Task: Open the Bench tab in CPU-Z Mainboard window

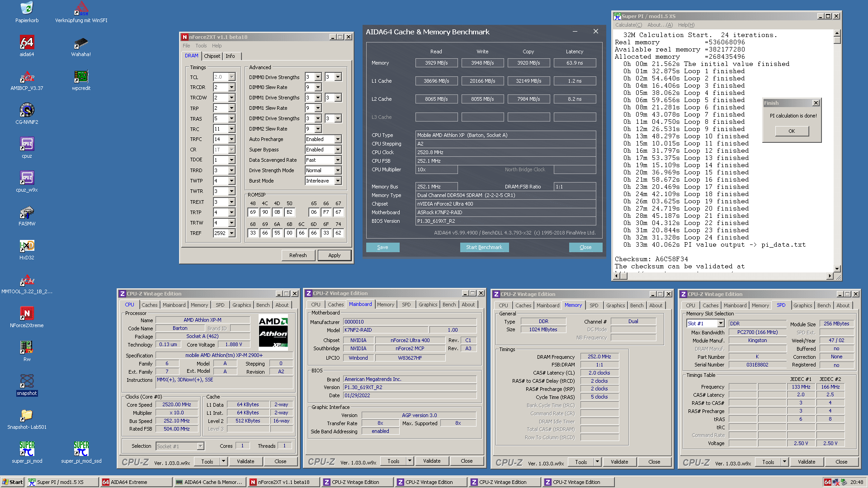Action: pos(449,305)
